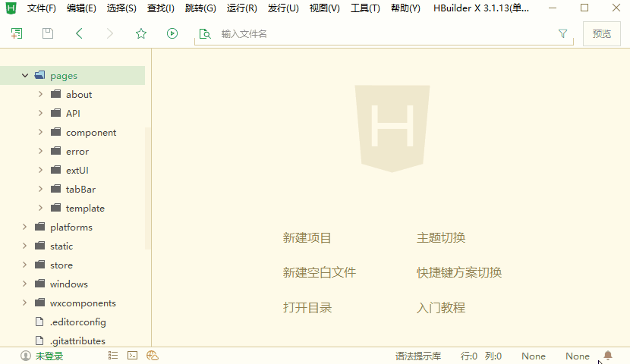630x364 pixels.
Task: Click the 未登录 login status text
Action: click(x=49, y=356)
